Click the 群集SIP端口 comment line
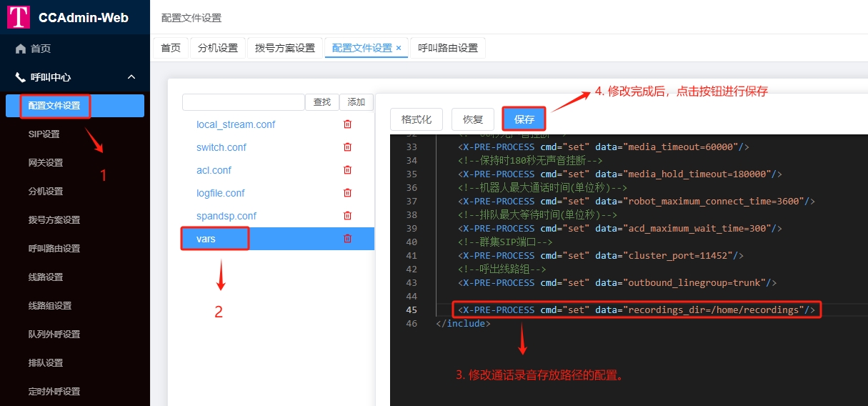The width and height of the screenshot is (868, 406). coord(504,242)
